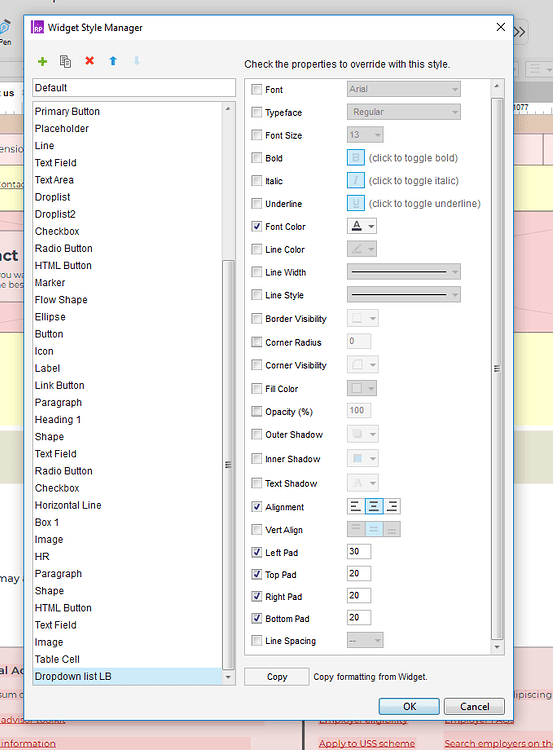Uncheck the Top Pad checkbox
The width and height of the screenshot is (553, 750).
coord(257,574)
